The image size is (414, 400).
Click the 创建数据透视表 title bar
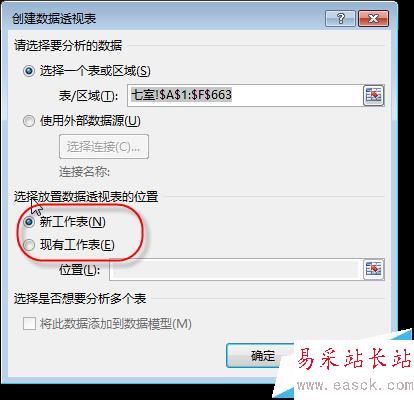click(167, 18)
